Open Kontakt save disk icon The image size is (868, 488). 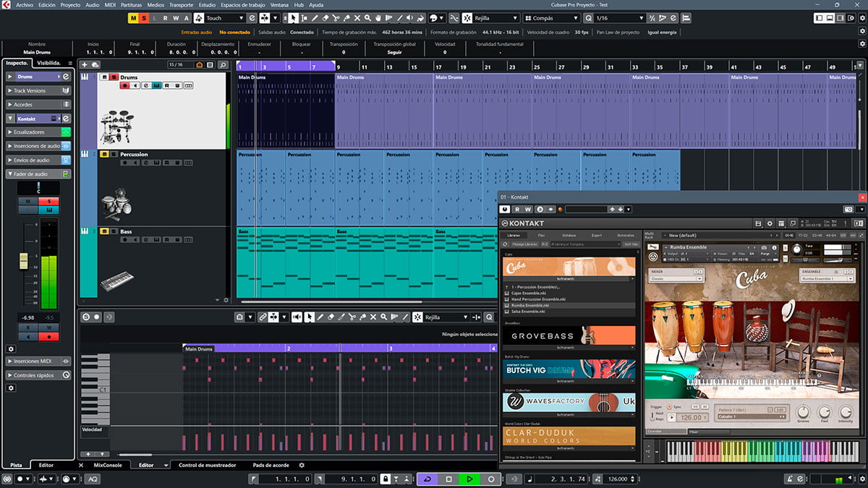[x=758, y=223]
